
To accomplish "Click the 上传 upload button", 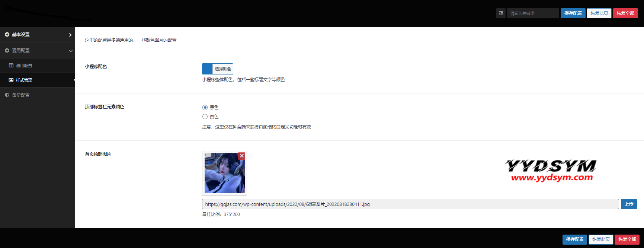I will click(629, 204).
